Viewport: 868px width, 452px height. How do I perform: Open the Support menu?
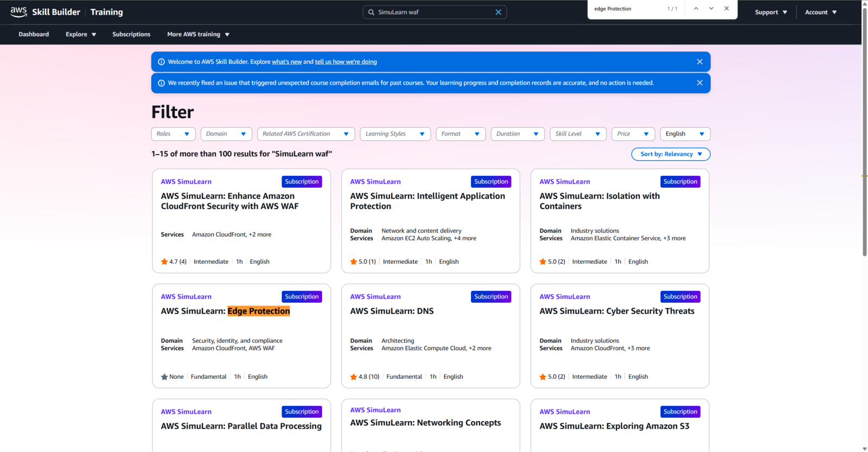click(771, 12)
